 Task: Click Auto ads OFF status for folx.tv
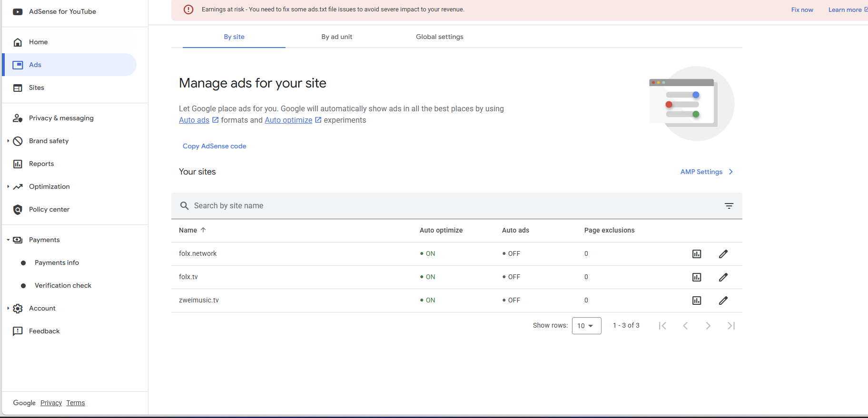tap(511, 277)
